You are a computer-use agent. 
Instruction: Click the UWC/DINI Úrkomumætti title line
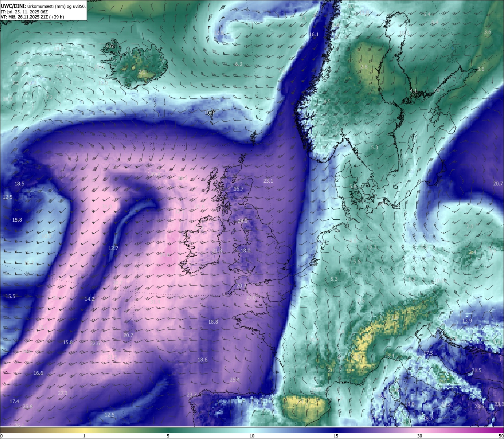click(x=43, y=6)
